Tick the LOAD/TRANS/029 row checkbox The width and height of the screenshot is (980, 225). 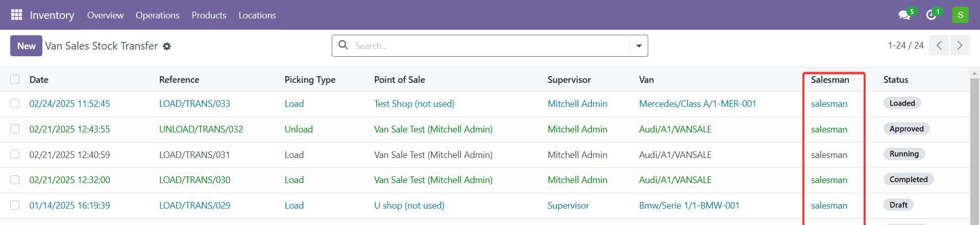(x=15, y=205)
